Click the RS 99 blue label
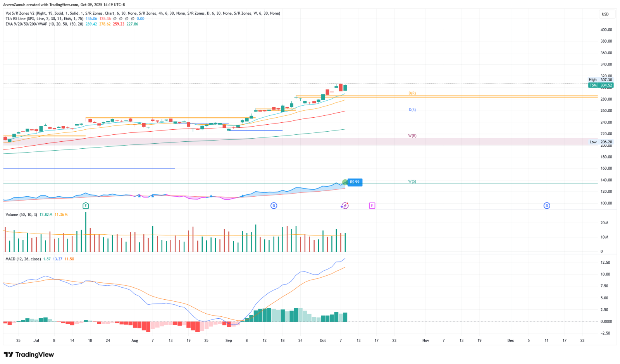620x364 pixels. [355, 182]
